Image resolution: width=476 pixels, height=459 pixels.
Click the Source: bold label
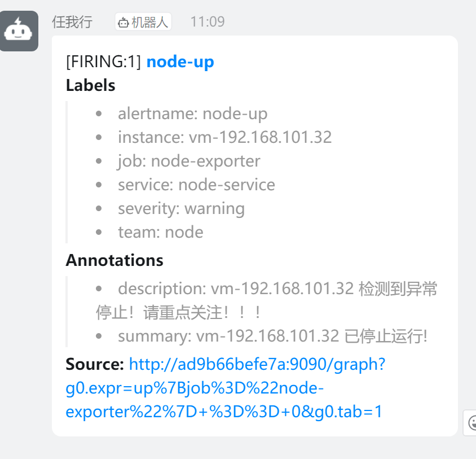click(x=95, y=364)
